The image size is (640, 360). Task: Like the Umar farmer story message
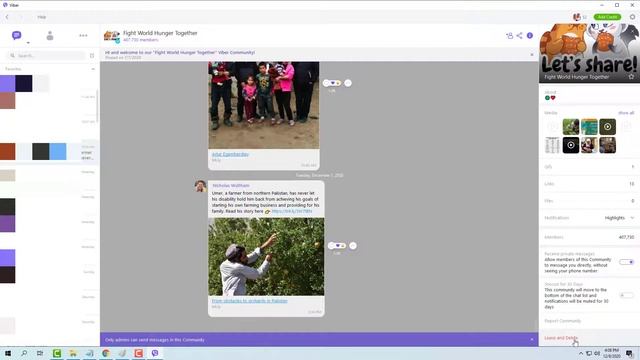pos(337,246)
